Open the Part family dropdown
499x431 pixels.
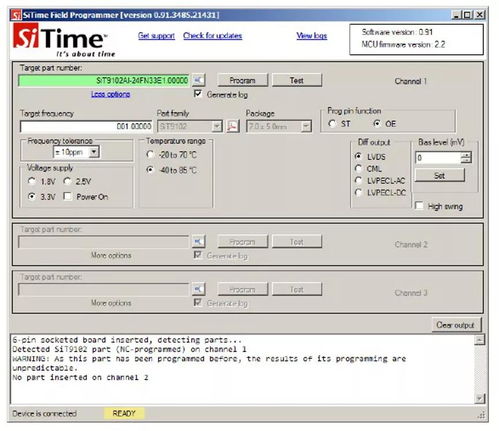coord(217,127)
